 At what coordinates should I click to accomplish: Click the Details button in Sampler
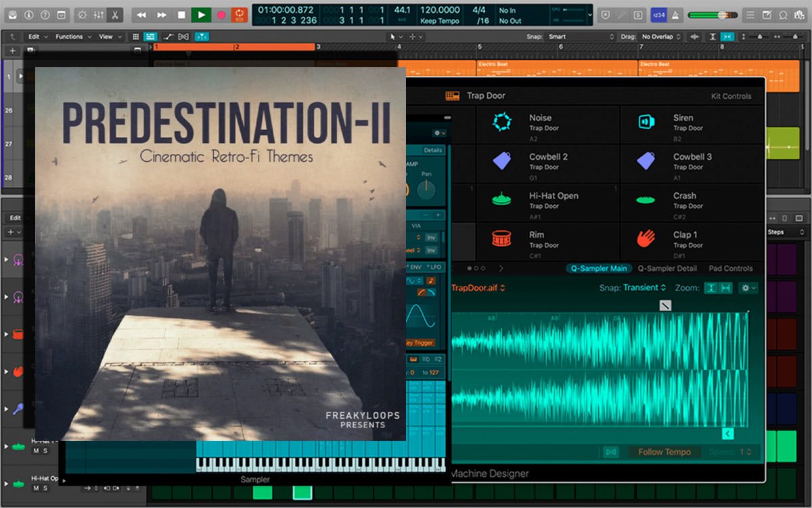432,150
